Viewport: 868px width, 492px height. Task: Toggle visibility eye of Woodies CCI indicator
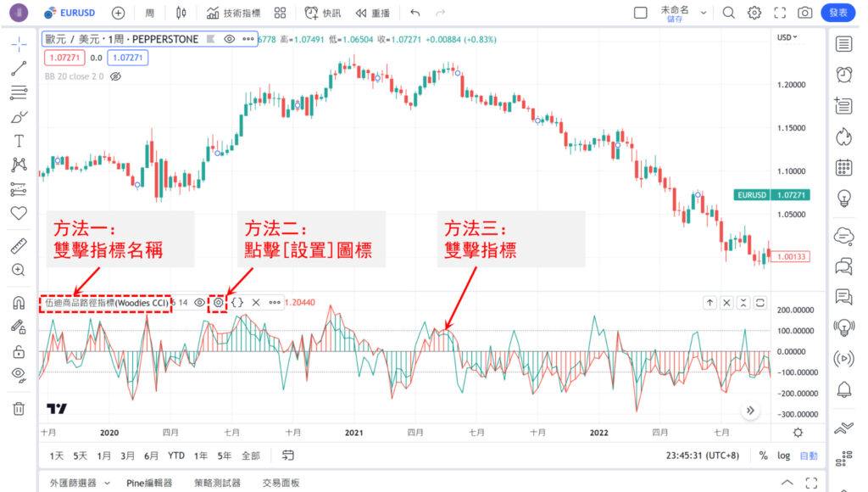(199, 302)
